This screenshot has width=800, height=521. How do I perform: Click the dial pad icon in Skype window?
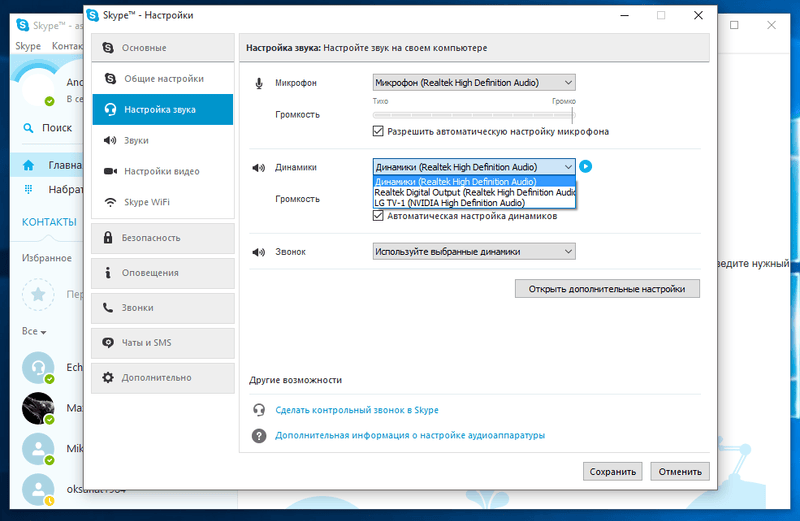coord(29,189)
